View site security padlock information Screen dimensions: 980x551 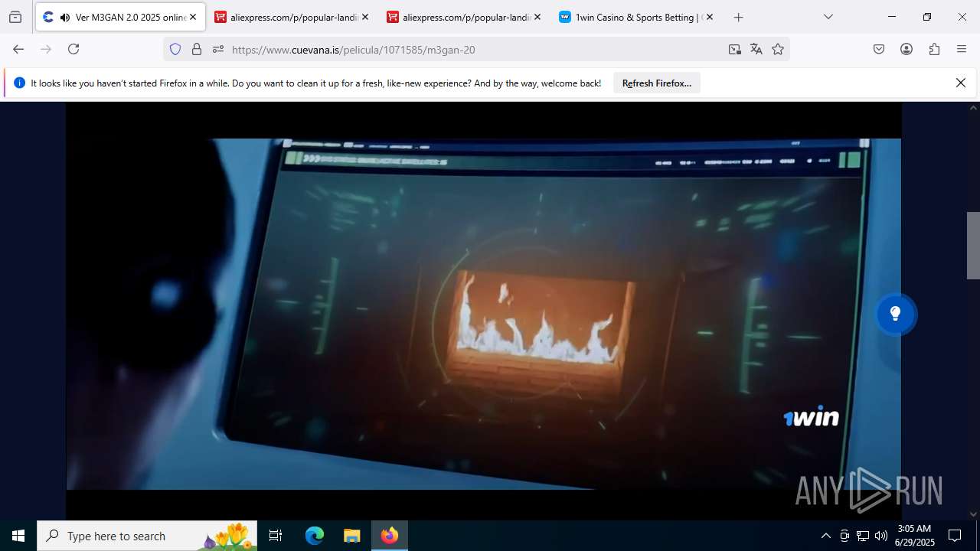[x=197, y=49]
